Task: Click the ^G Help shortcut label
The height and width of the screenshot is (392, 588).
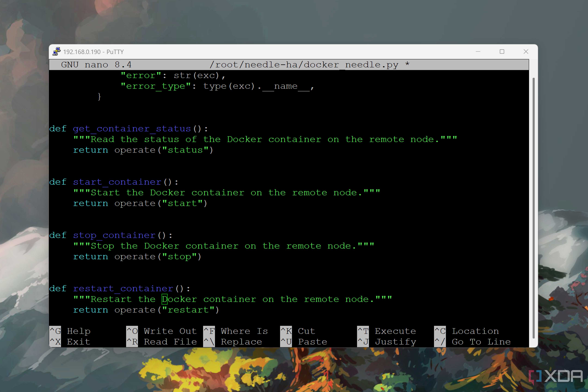Action: point(70,331)
